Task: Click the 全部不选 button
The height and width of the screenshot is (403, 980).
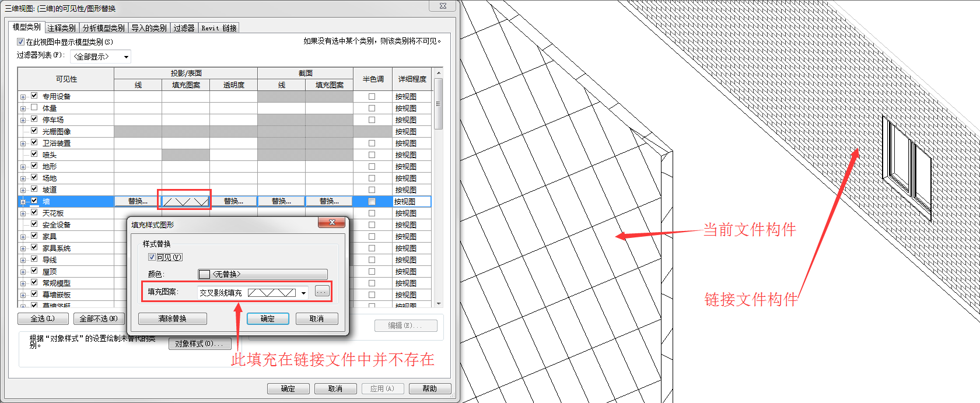Action: 99,318
